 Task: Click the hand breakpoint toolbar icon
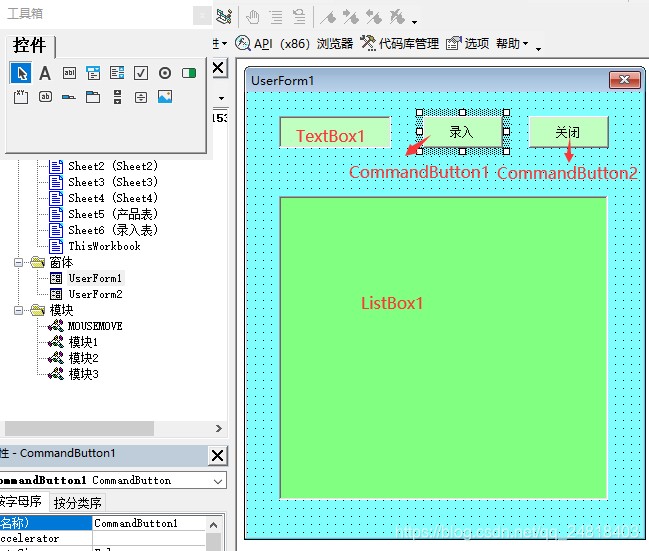[x=252, y=17]
